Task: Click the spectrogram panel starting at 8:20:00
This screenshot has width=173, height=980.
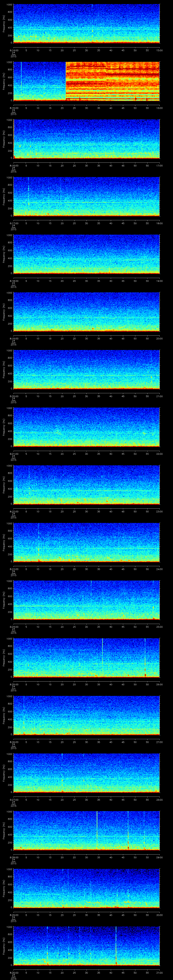Action: (x=86, y=369)
